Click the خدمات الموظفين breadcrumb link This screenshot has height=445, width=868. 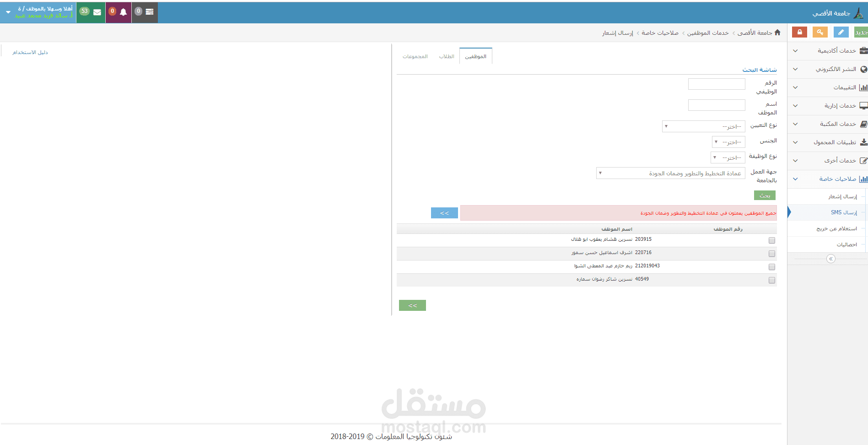click(708, 33)
